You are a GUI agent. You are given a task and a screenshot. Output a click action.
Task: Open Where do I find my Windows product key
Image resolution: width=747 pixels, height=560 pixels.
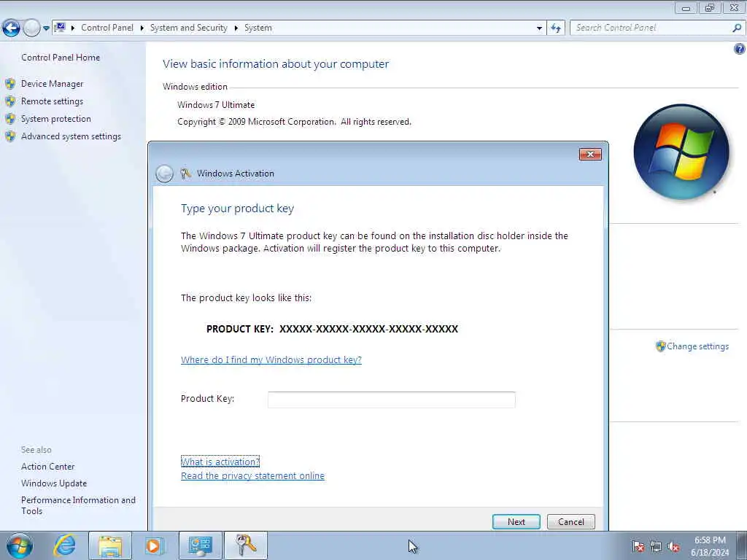271,360
